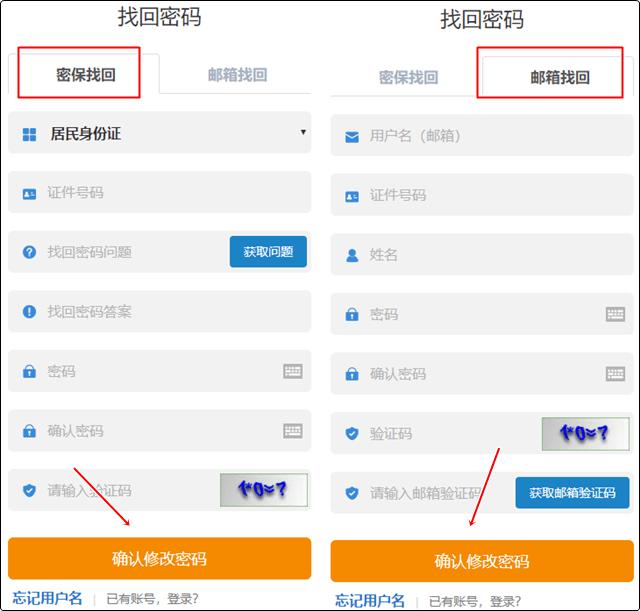Open virtual keyboard for 确认密码 in left panel

coord(293,431)
